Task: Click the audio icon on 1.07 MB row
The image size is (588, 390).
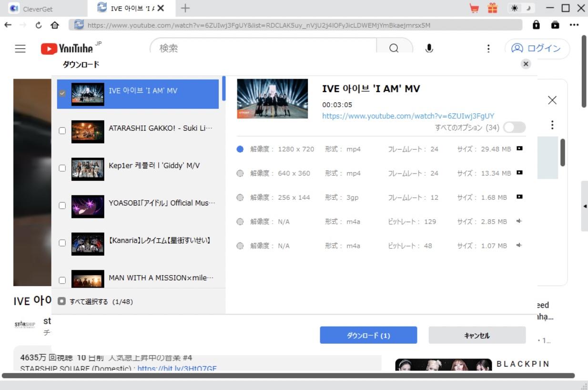Action: click(519, 246)
